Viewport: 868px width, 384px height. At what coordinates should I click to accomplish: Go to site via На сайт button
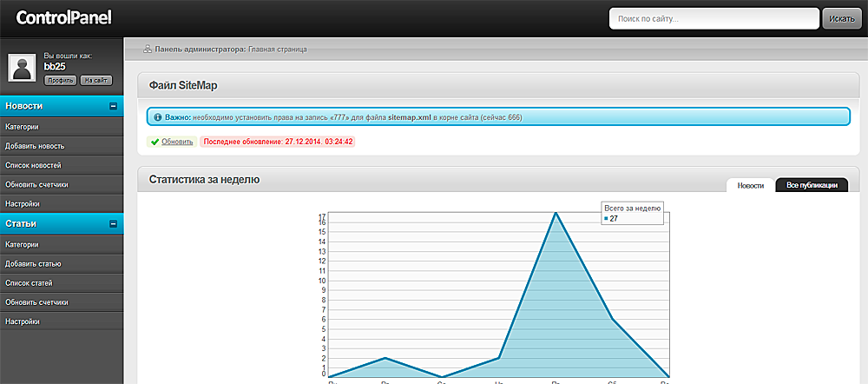coord(95,80)
